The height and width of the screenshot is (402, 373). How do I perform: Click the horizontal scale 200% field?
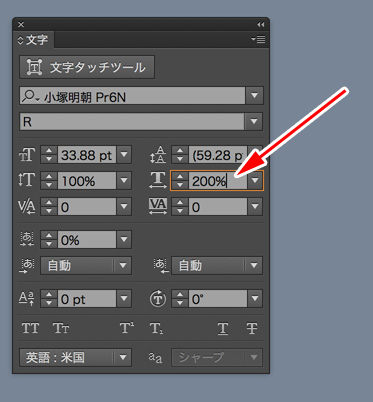point(217,180)
